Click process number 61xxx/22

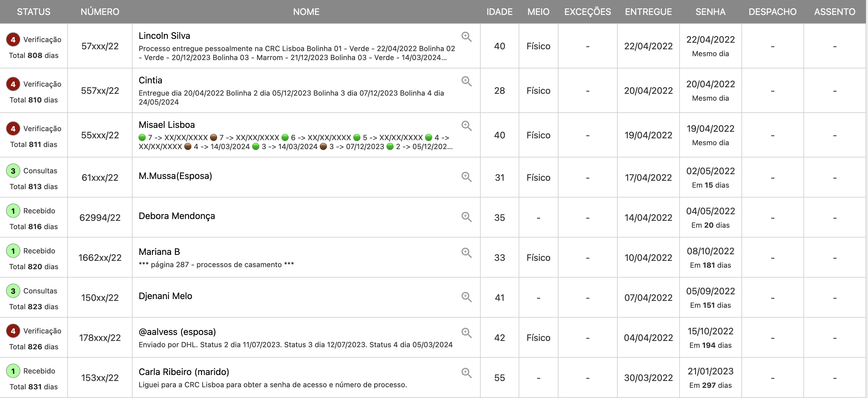click(x=100, y=177)
